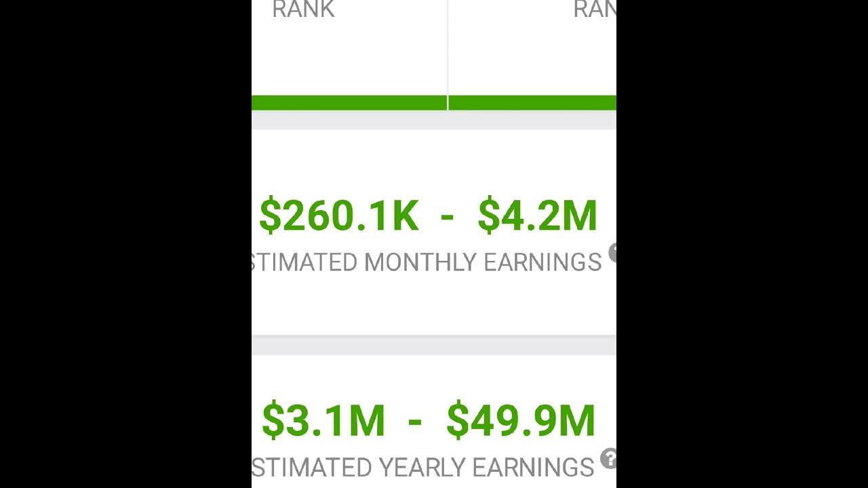
Task: Select the partially visible right RANK label
Action: [594, 9]
